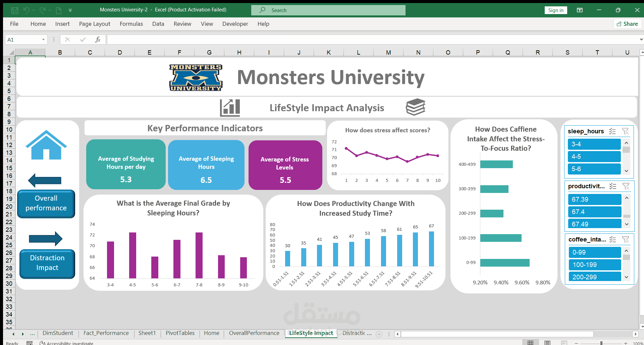The height and width of the screenshot is (345, 644).
Task: Click the Sign in button
Action: pos(556,10)
